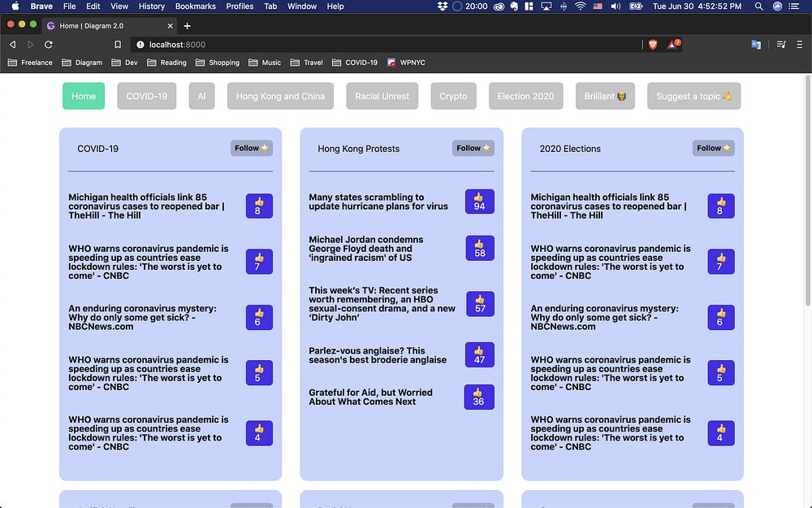Open the History menu
Image resolution: width=812 pixels, height=508 pixels.
pos(151,7)
